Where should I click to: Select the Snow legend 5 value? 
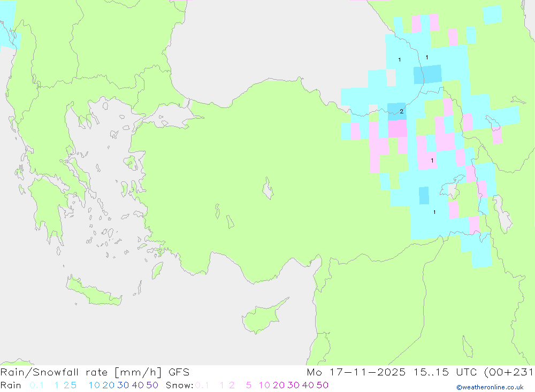pyautogui.click(x=249, y=385)
